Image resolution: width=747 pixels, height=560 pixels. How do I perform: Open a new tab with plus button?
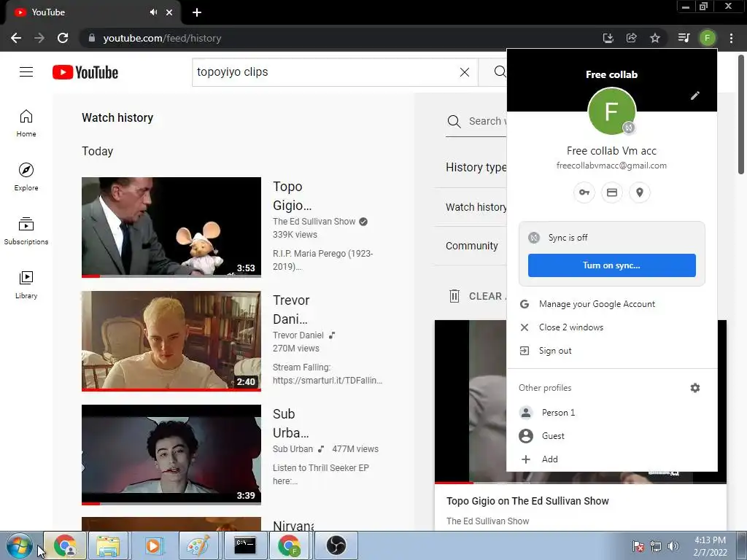[x=197, y=12]
